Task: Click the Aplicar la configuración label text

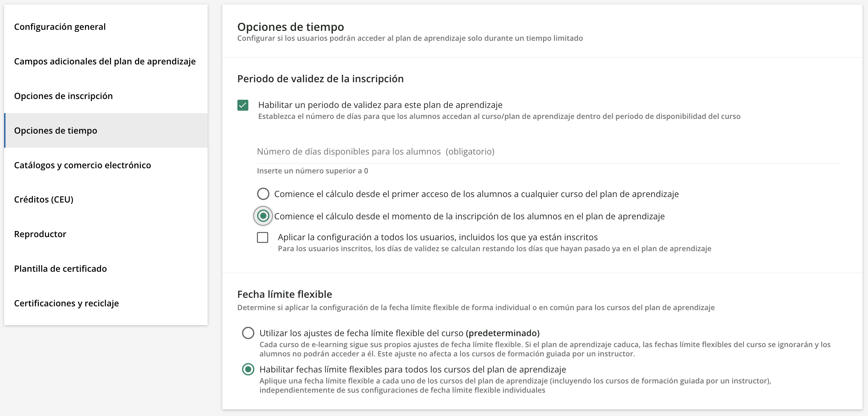Action: click(437, 237)
